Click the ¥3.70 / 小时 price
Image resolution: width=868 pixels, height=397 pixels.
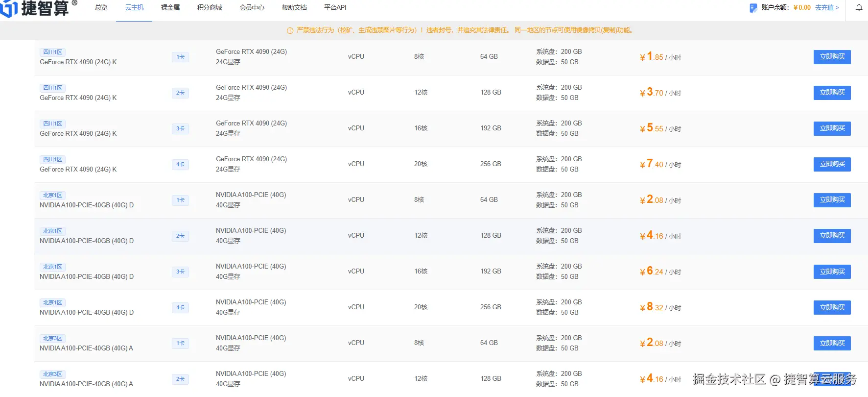coord(660,93)
